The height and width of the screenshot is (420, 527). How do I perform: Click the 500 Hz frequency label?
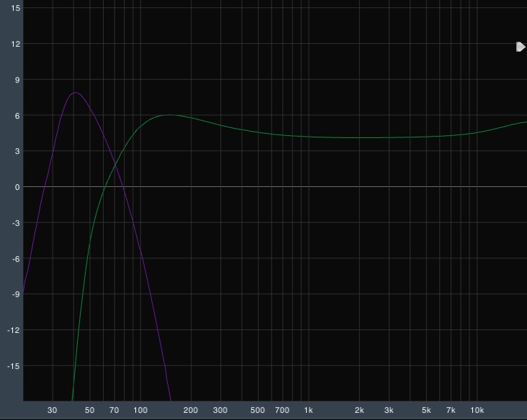point(258,410)
